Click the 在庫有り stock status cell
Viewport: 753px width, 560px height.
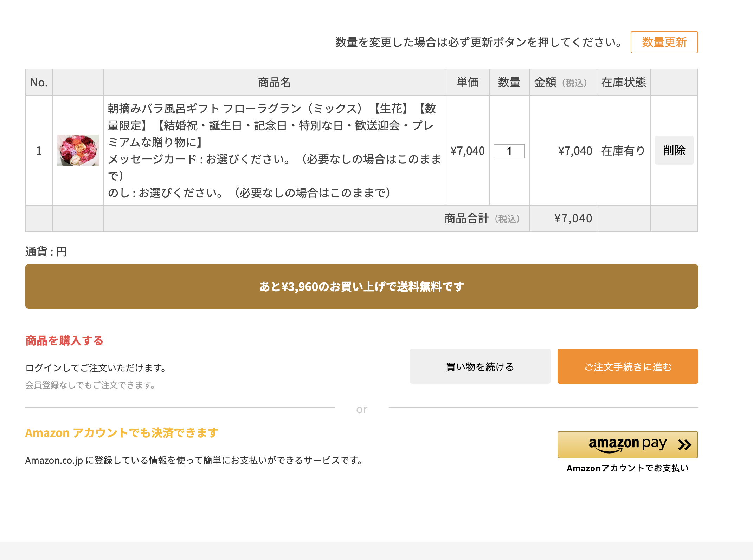(x=623, y=151)
